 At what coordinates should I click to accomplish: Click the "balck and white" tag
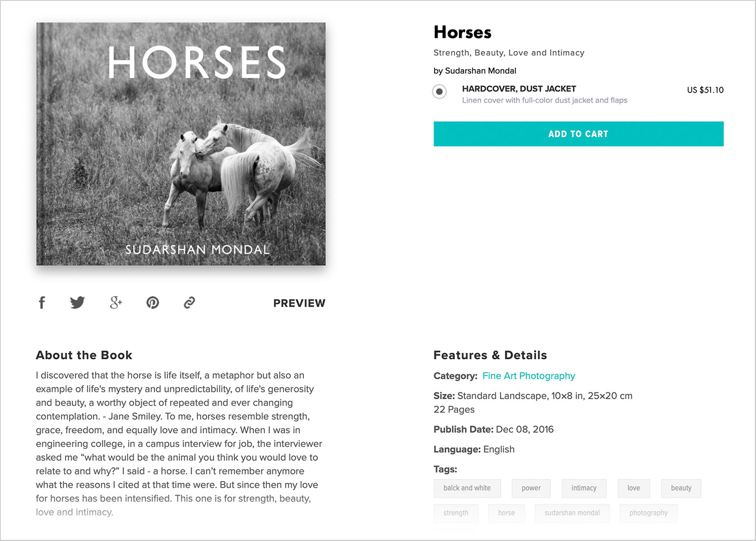coord(467,488)
